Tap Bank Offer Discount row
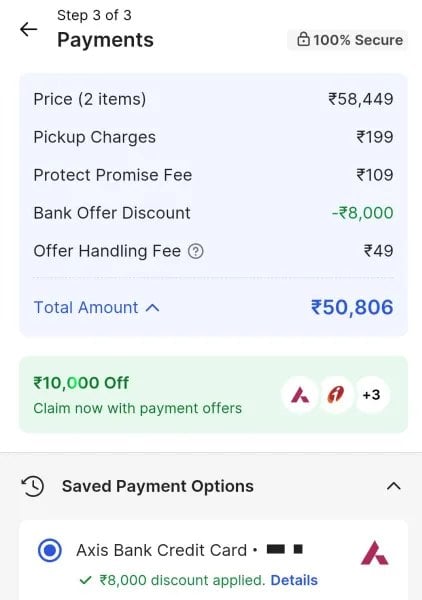 [x=213, y=213]
